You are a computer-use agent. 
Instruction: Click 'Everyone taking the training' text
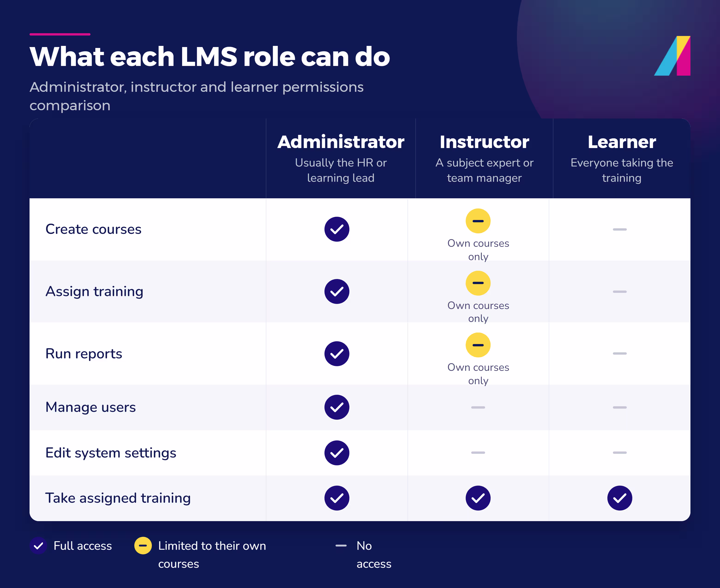coord(622,170)
